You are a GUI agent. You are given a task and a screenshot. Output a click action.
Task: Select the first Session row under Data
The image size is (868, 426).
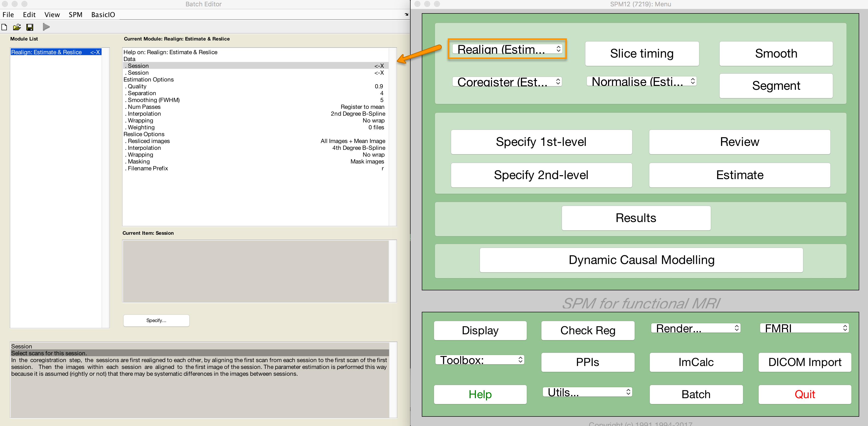(255, 66)
